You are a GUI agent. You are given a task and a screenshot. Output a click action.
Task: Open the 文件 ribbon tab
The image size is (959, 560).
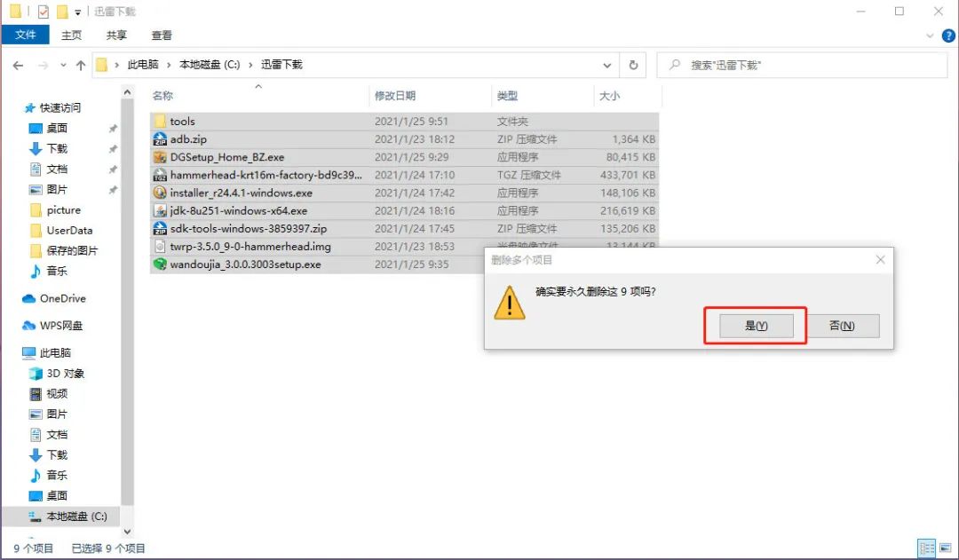pos(26,35)
